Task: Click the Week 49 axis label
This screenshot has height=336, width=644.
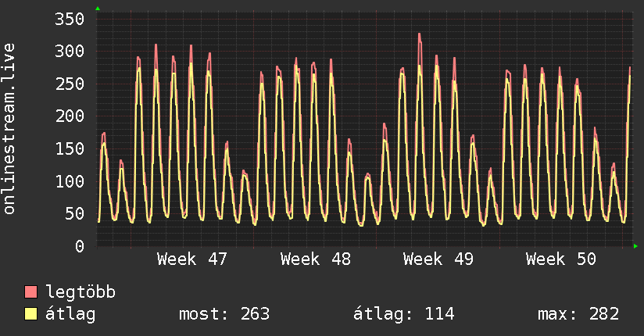Action: tap(438, 259)
